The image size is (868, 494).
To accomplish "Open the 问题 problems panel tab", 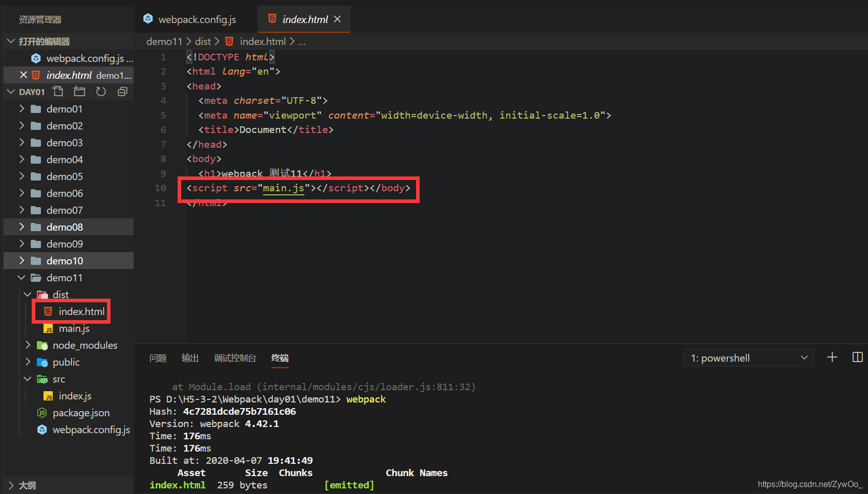I will click(x=158, y=358).
